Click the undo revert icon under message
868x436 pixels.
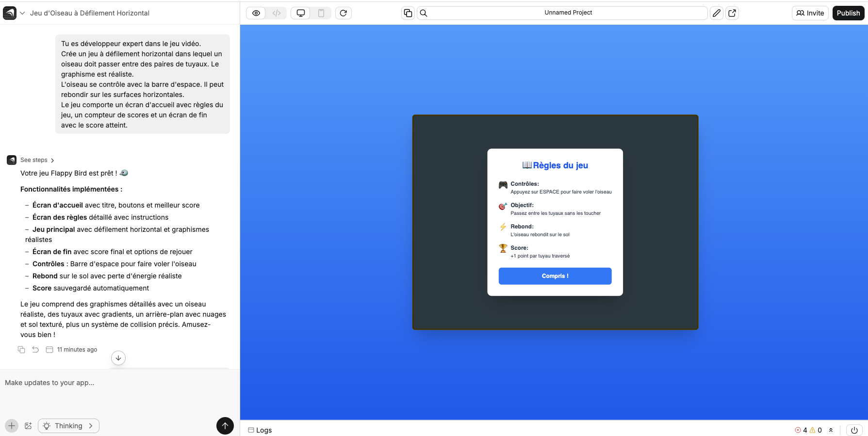tap(35, 350)
